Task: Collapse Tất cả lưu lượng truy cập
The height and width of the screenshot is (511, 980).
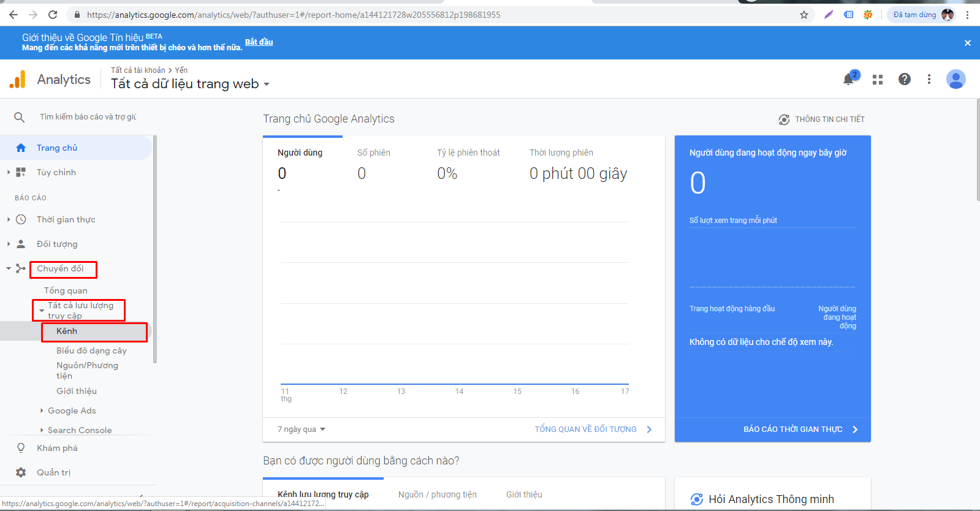Action: tap(41, 310)
